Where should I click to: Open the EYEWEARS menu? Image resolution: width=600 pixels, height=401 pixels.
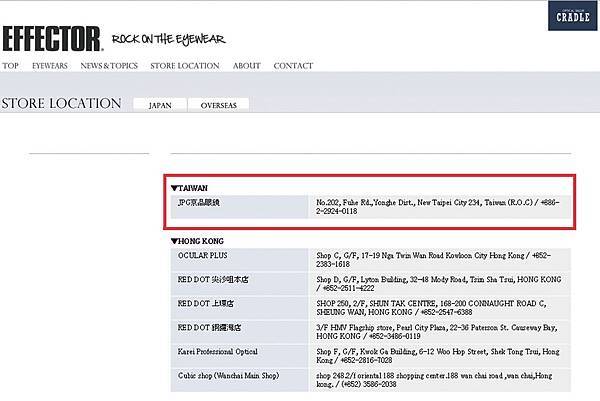(x=49, y=66)
